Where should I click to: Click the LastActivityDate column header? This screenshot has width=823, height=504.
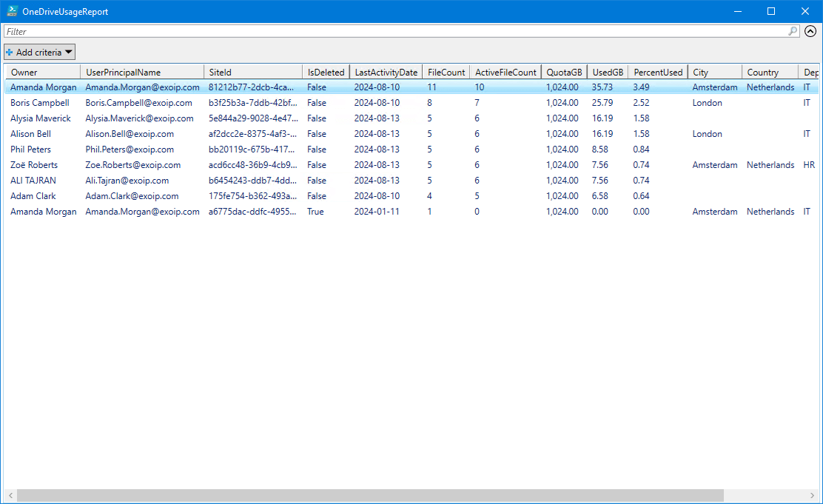tap(385, 72)
